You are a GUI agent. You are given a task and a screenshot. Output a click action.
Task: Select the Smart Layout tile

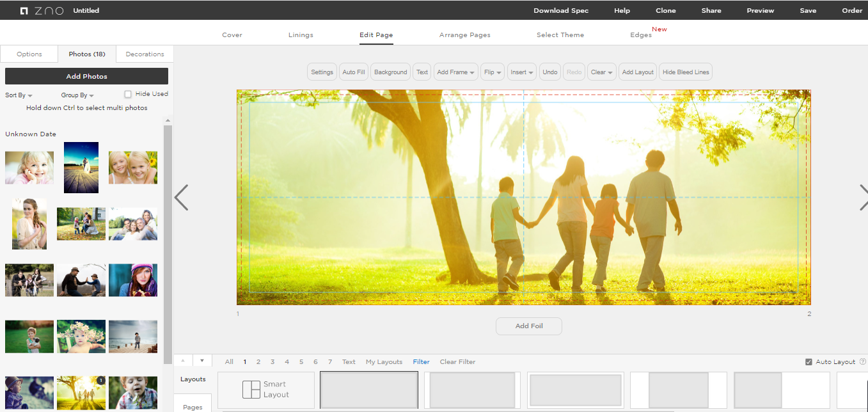coord(266,390)
